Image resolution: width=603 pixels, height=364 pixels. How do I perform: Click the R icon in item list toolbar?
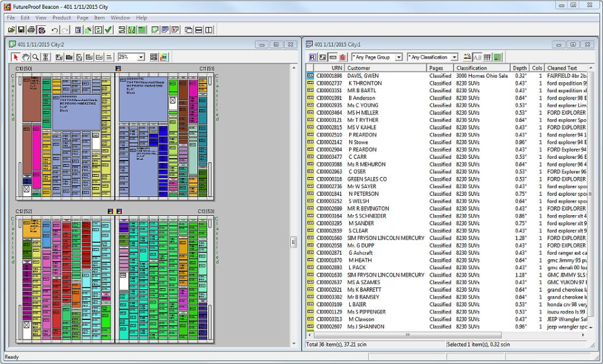pos(313,57)
